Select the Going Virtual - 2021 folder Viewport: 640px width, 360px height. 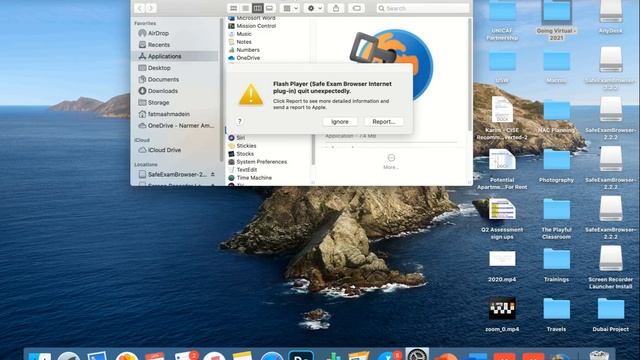(556, 20)
